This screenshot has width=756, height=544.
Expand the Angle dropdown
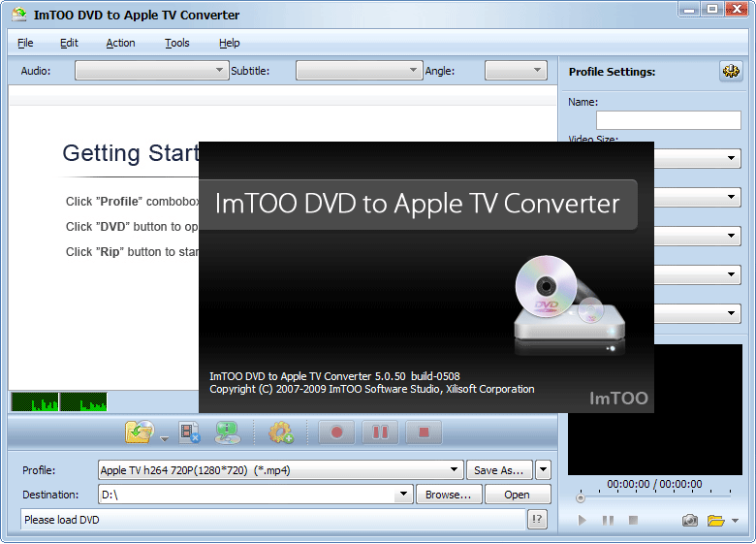[x=516, y=71]
